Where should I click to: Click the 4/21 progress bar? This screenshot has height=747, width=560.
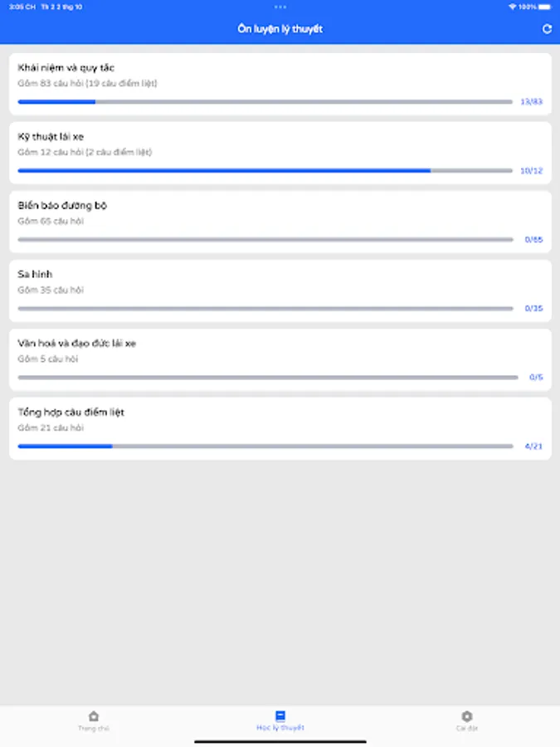point(265,447)
